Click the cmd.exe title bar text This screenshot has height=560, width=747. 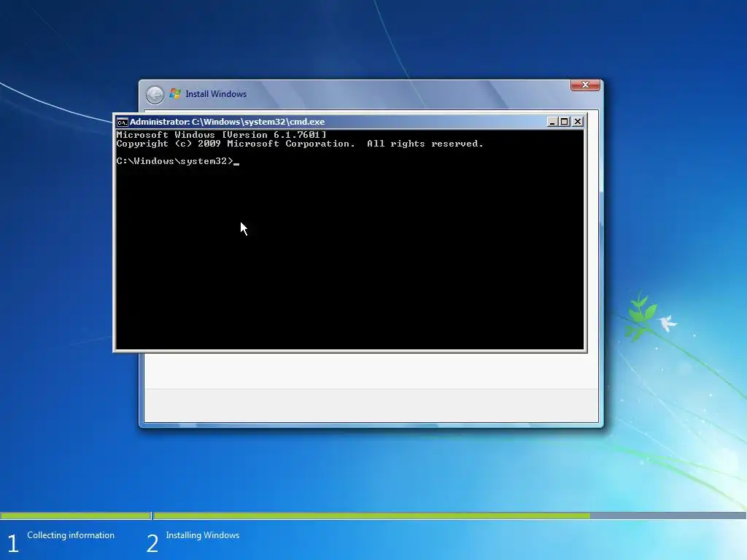pyautogui.click(x=228, y=122)
